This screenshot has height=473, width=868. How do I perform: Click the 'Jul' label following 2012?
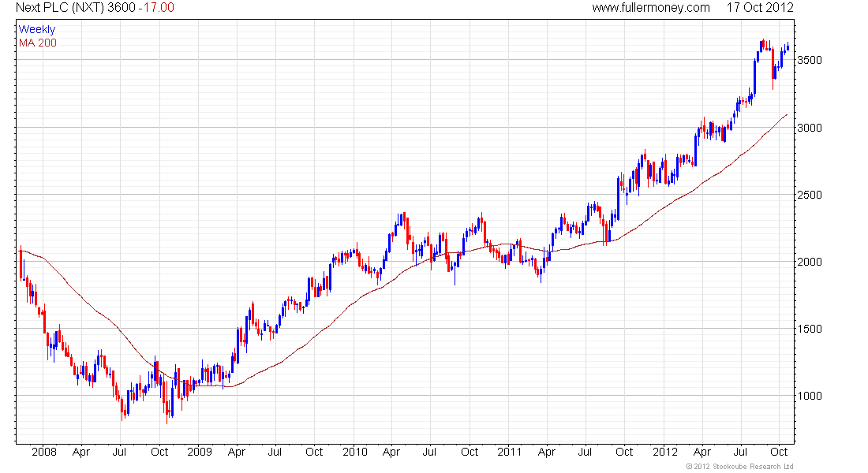(740, 452)
